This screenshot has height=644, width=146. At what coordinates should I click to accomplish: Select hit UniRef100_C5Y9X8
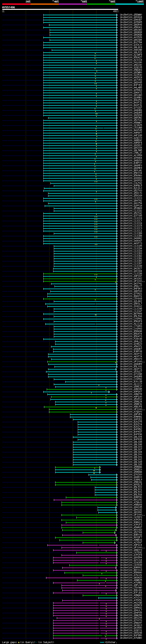coord(131,299)
